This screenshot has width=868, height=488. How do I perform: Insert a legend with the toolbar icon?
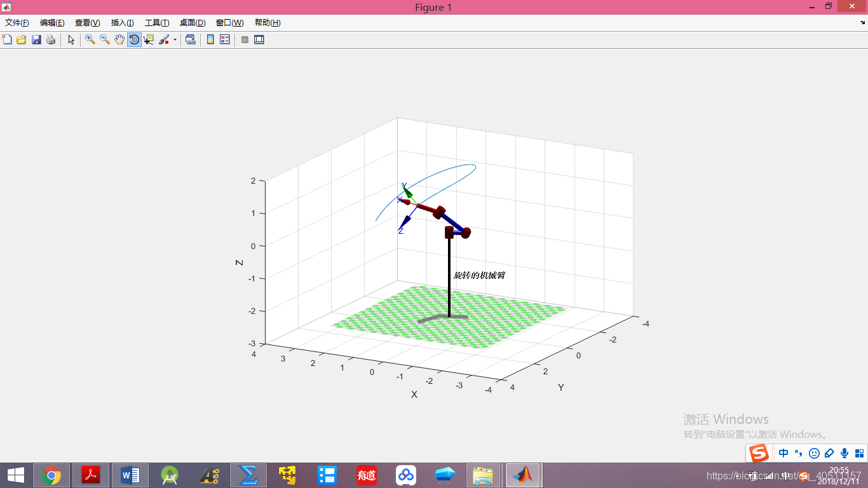pyautogui.click(x=224, y=39)
